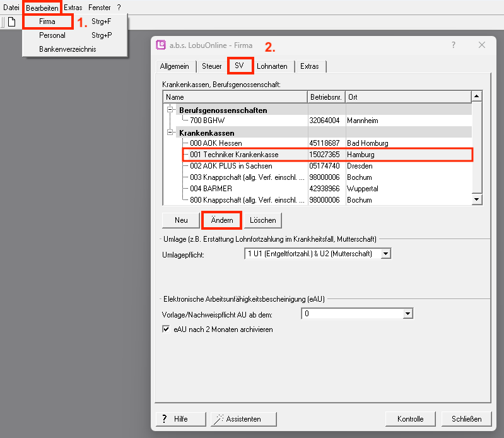The height and width of the screenshot is (438, 504).
Task: Sort list by Betriebsnr. column header
Action: pyautogui.click(x=325, y=97)
